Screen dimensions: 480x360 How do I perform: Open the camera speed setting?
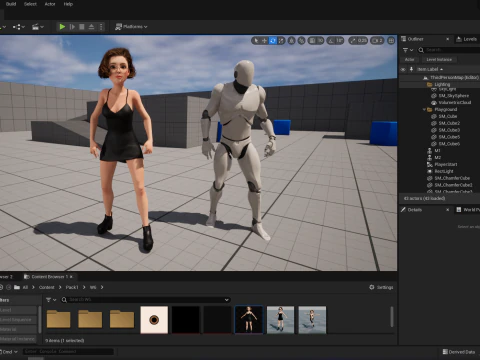tap(377, 41)
